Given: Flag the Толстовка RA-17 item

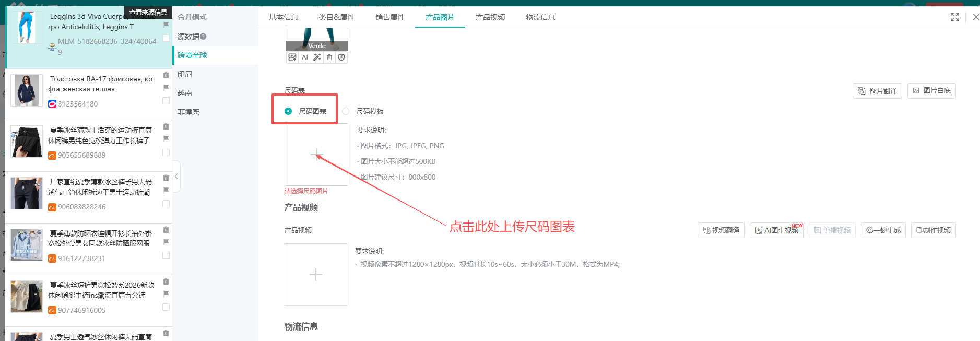Looking at the screenshot, I should click(166, 87).
